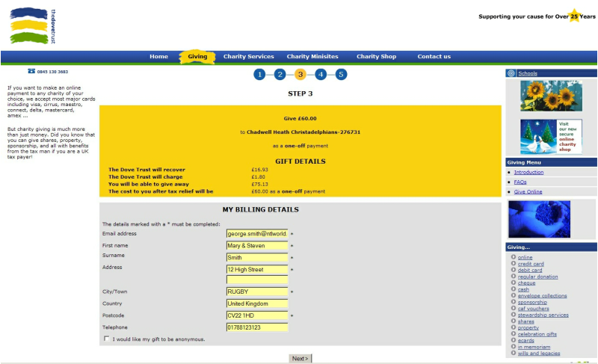Viewport: 598px width, 364px height.
Task: Open the Charity Shop menu item
Action: click(376, 57)
